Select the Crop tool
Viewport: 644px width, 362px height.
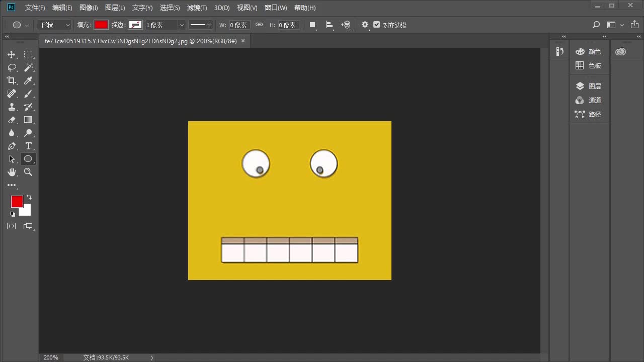click(12, 80)
